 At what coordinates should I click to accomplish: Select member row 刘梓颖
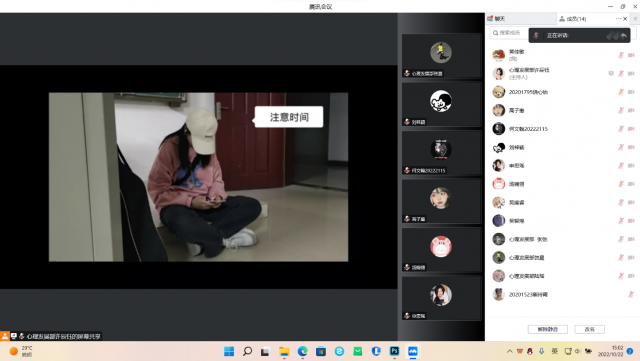[562, 147]
